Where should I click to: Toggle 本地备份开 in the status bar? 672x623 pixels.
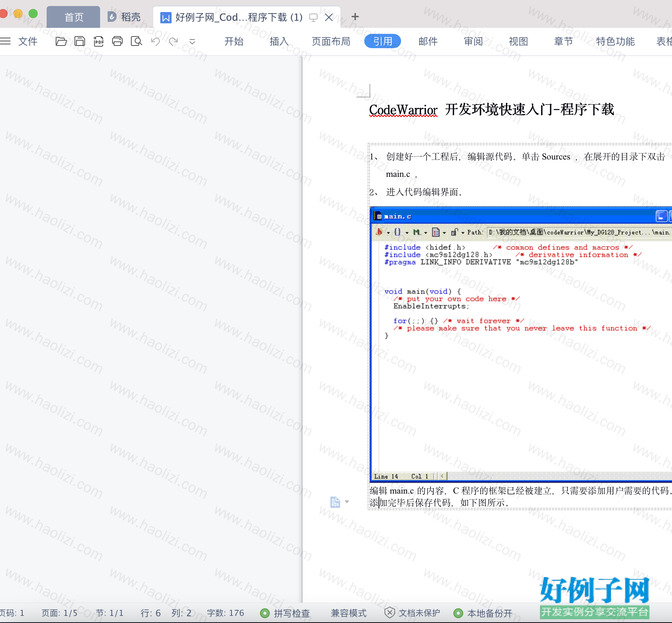(x=483, y=613)
